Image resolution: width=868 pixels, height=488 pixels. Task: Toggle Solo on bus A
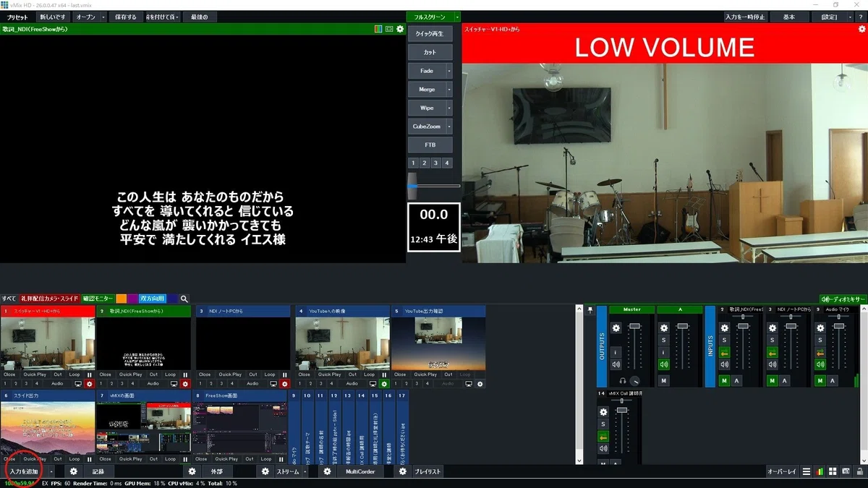coord(664,340)
